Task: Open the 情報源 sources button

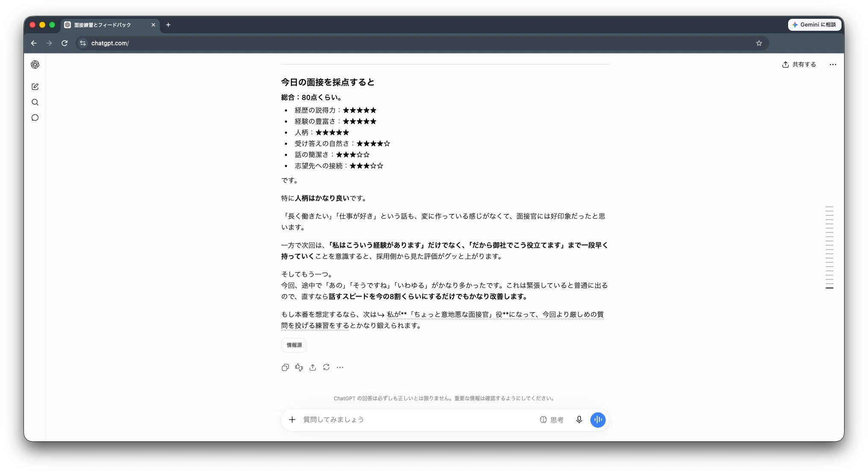Action: pos(294,345)
